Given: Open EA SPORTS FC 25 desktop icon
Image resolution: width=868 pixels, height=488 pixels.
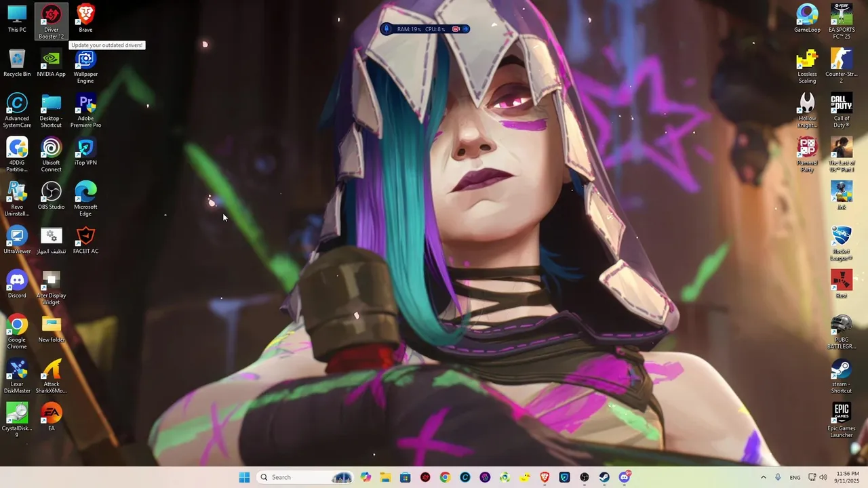Looking at the screenshot, I should pyautogui.click(x=842, y=22).
